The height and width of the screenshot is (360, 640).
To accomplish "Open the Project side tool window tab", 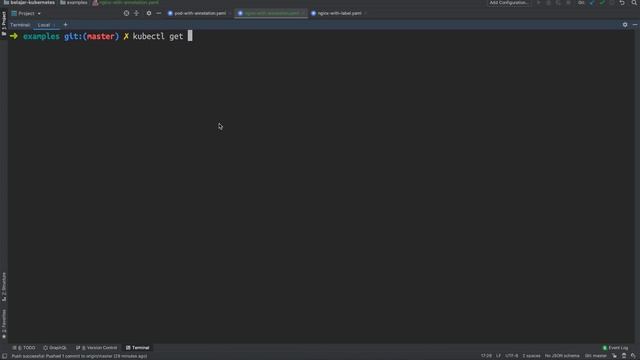I will click(4, 23).
